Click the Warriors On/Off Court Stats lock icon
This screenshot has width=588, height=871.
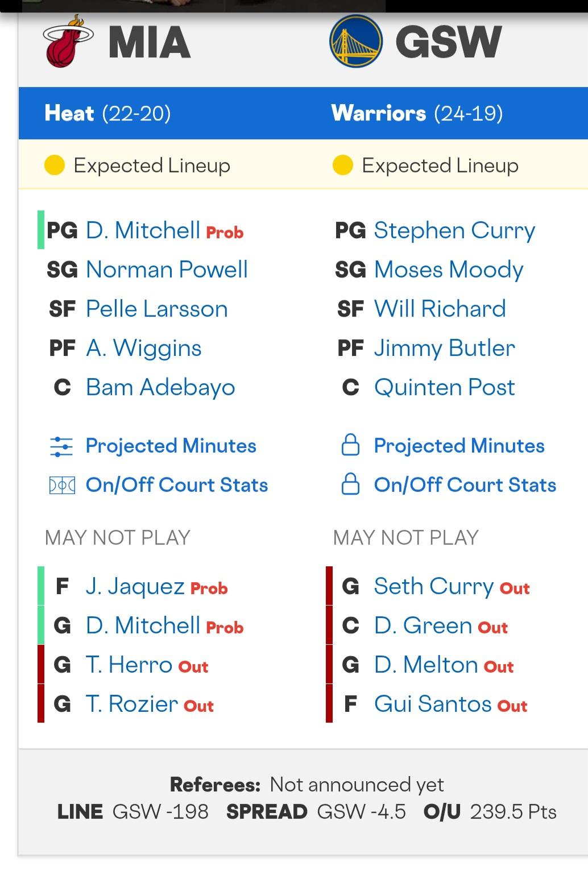coord(350,485)
